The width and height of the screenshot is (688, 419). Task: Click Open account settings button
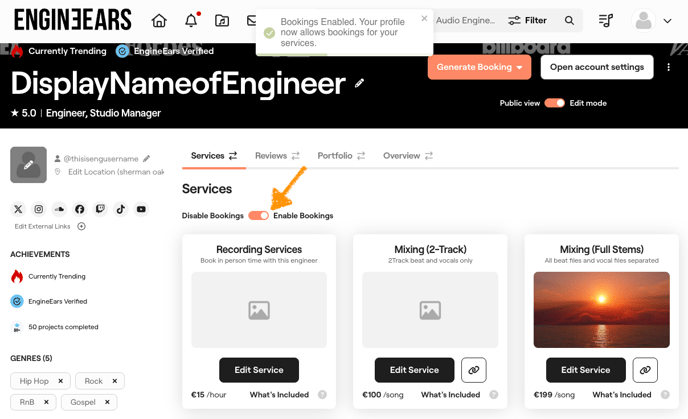(x=596, y=67)
